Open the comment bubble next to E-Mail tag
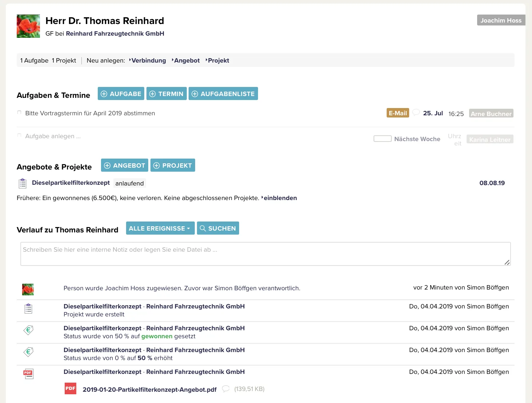 click(416, 112)
